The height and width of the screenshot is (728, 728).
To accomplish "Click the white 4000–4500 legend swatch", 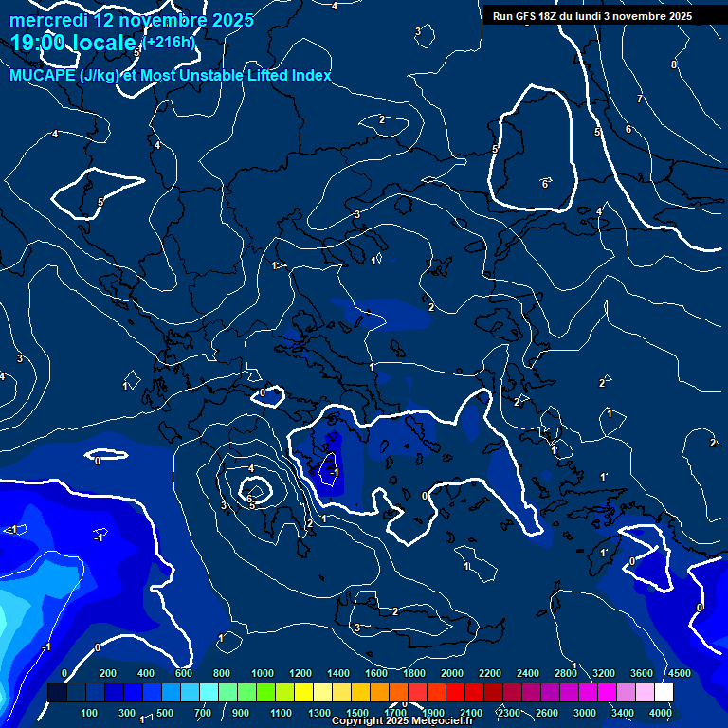I will point(664,692).
